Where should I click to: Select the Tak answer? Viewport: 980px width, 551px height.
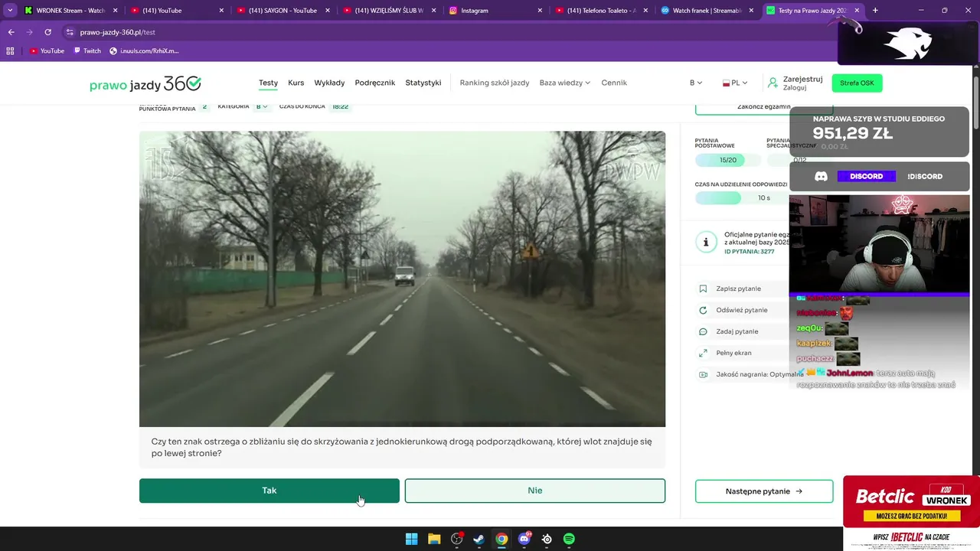(x=269, y=491)
